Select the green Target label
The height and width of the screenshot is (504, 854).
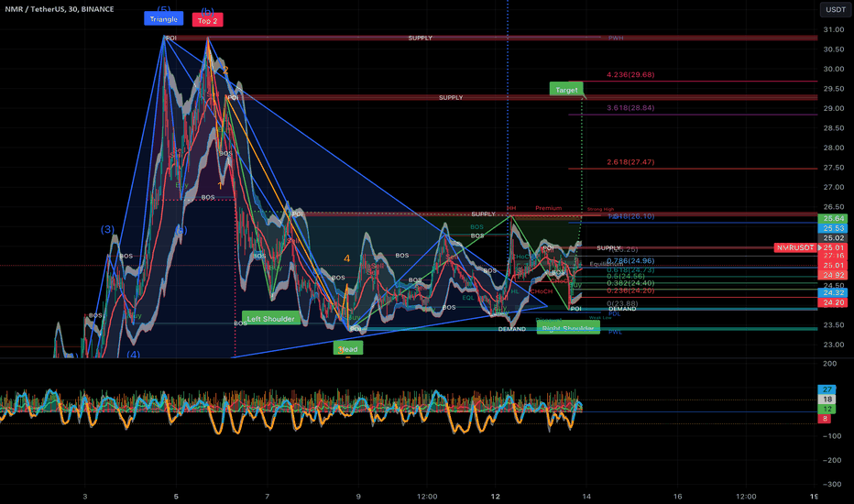click(x=566, y=90)
